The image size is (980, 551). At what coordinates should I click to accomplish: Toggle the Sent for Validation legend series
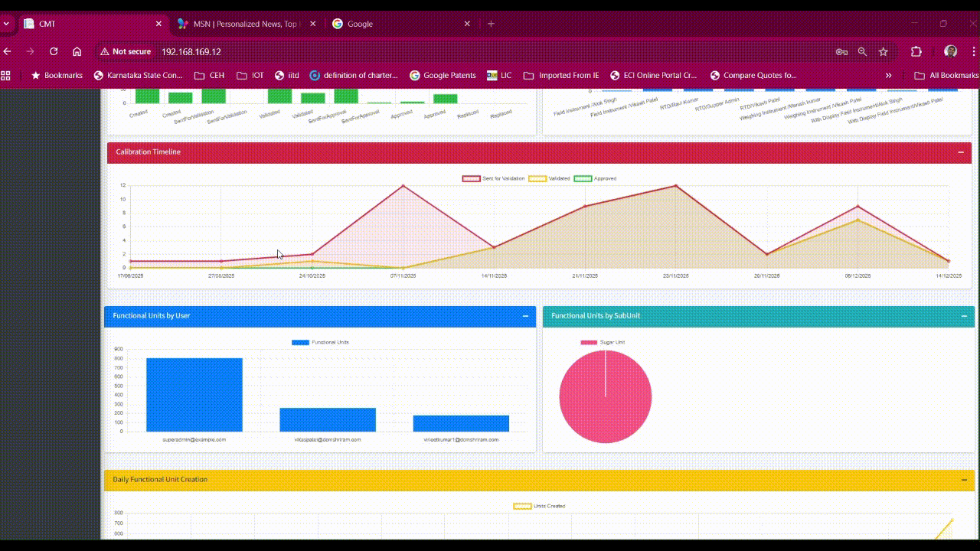[x=493, y=178]
